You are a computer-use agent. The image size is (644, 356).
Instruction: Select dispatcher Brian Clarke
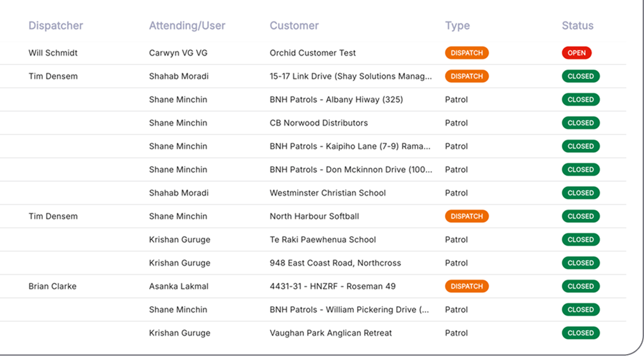tap(52, 287)
